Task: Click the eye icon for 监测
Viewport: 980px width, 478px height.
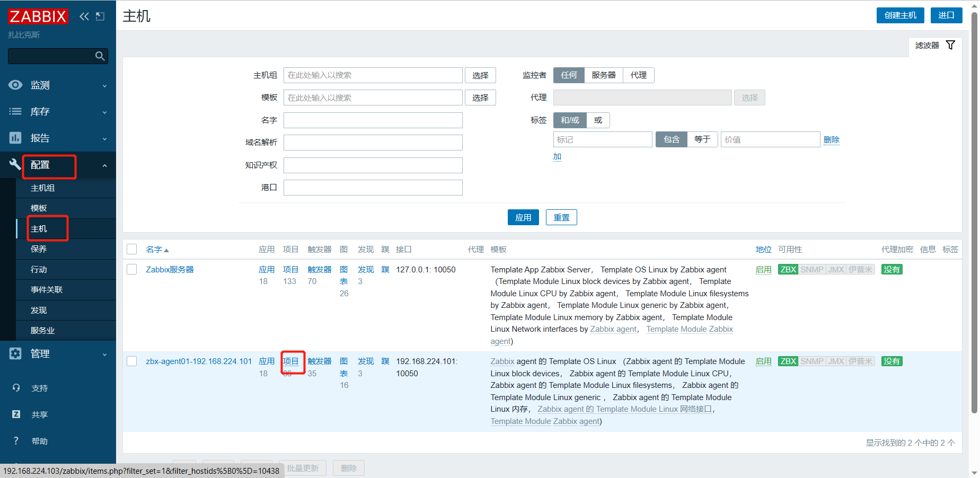Action: click(15, 85)
